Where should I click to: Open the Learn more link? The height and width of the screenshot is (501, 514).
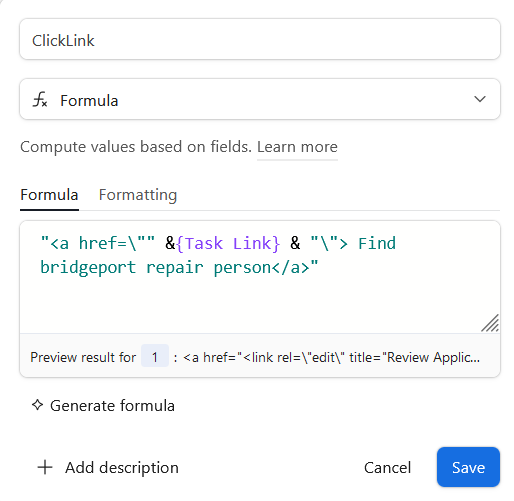(297, 147)
